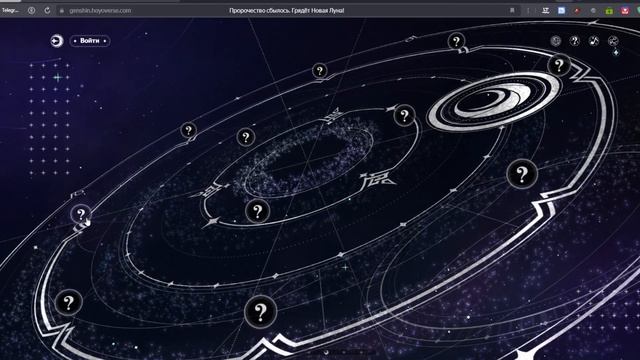
Task: Click the green extension icon
Action: (x=609, y=11)
